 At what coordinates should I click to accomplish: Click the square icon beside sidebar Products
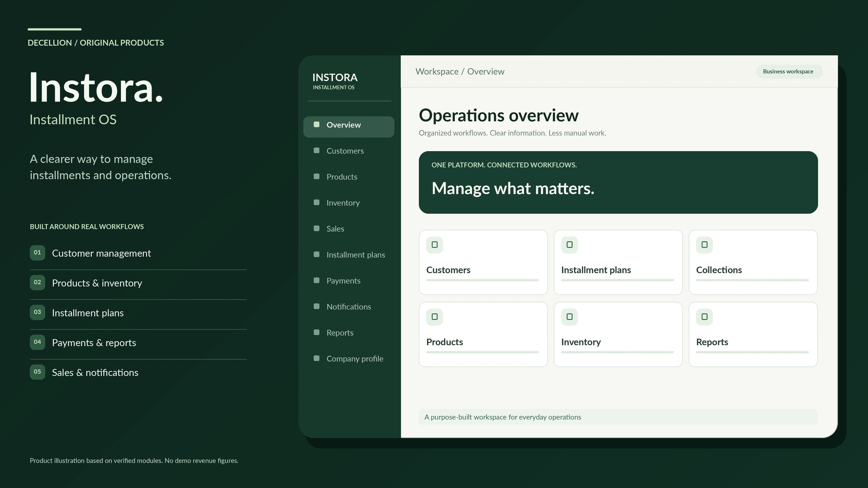(x=316, y=176)
